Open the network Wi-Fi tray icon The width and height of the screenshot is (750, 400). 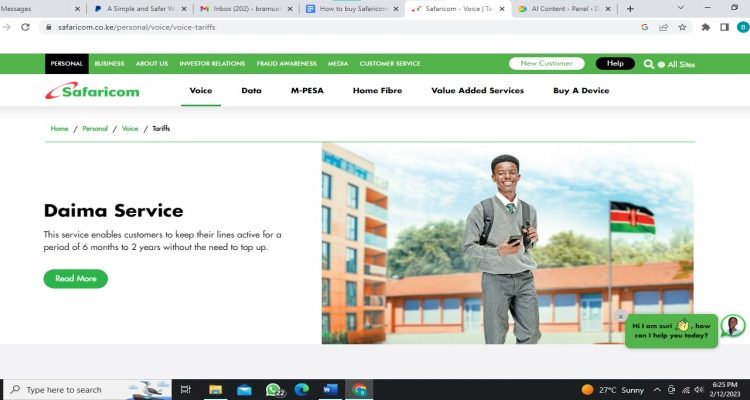coord(686,389)
